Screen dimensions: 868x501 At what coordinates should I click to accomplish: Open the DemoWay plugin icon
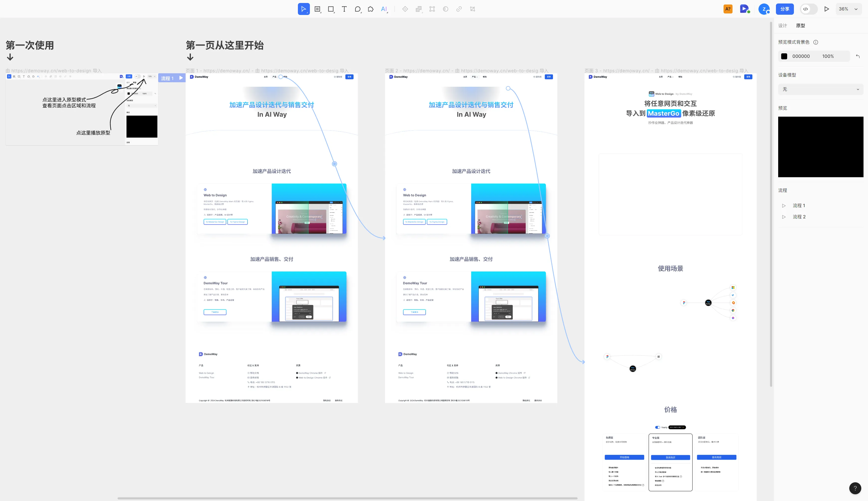pyautogui.click(x=744, y=9)
